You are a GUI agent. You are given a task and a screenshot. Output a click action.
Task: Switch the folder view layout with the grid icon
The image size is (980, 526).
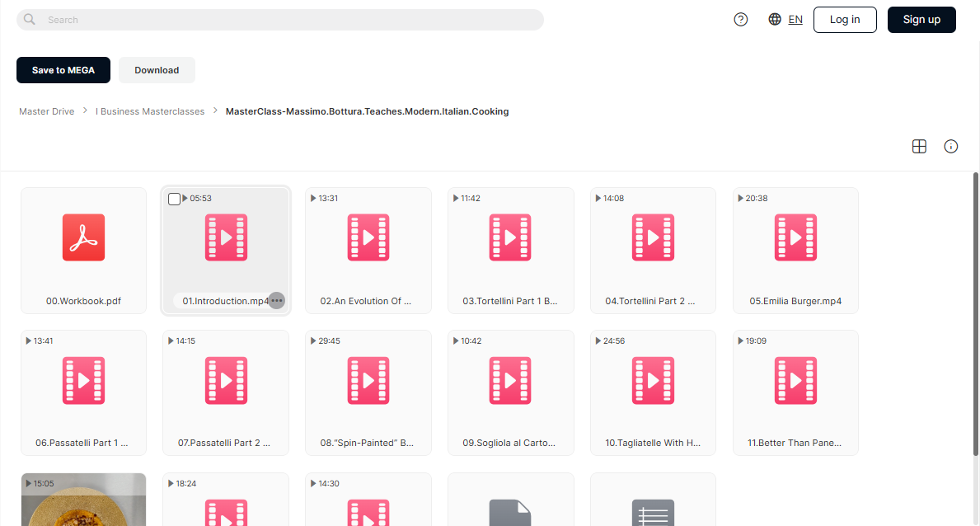[x=919, y=147]
